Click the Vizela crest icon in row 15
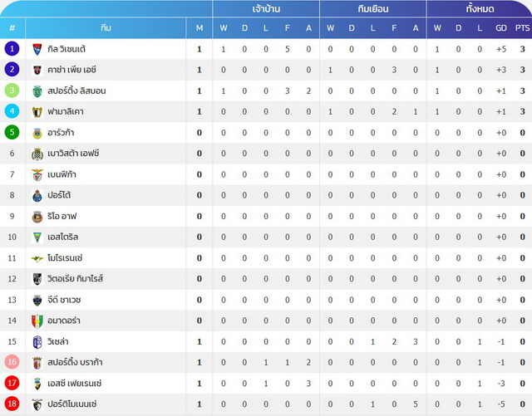 pos(37,342)
